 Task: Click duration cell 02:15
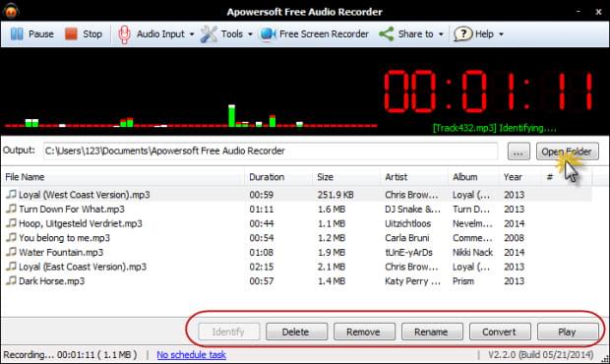click(x=262, y=267)
